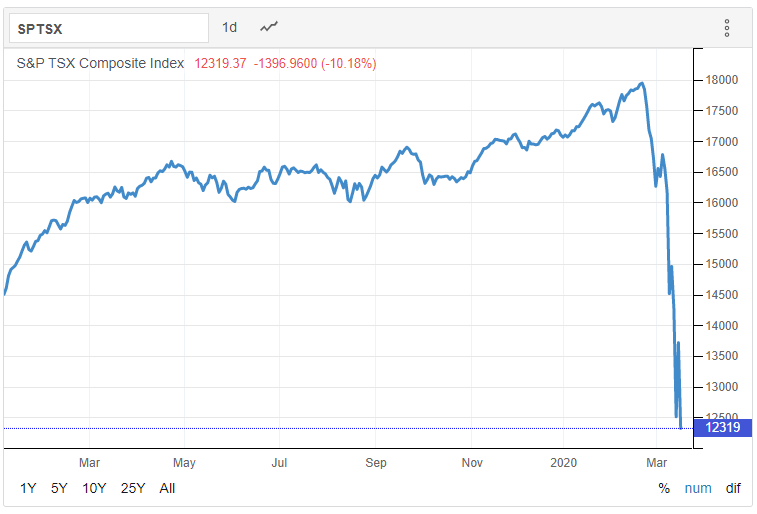Click the Nov x-axis label
This screenshot has height=514, width=757.
click(472, 463)
